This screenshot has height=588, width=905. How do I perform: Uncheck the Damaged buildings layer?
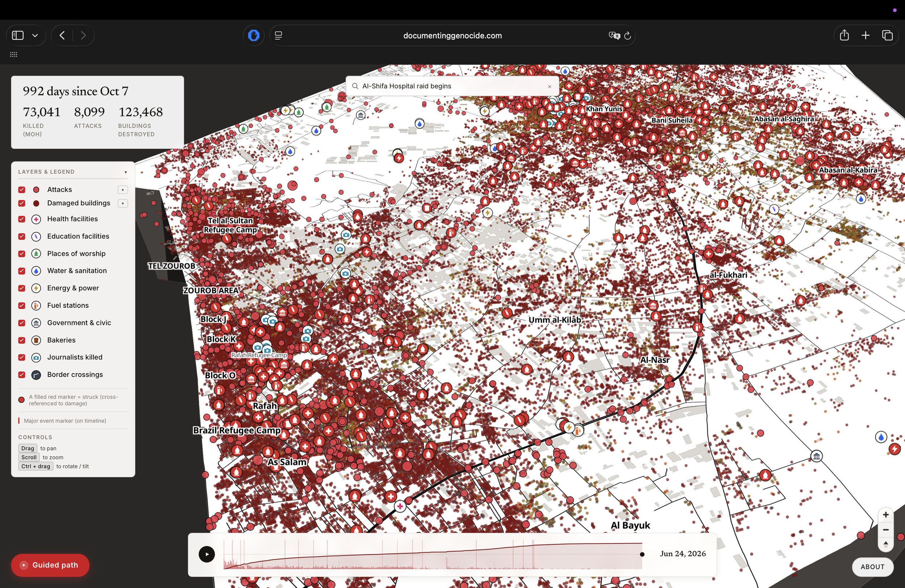tap(22, 203)
